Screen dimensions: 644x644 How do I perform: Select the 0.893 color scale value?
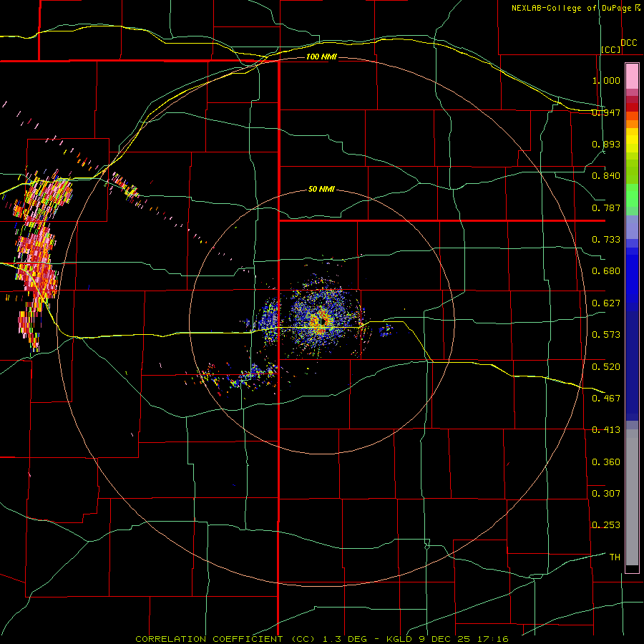coord(606,144)
